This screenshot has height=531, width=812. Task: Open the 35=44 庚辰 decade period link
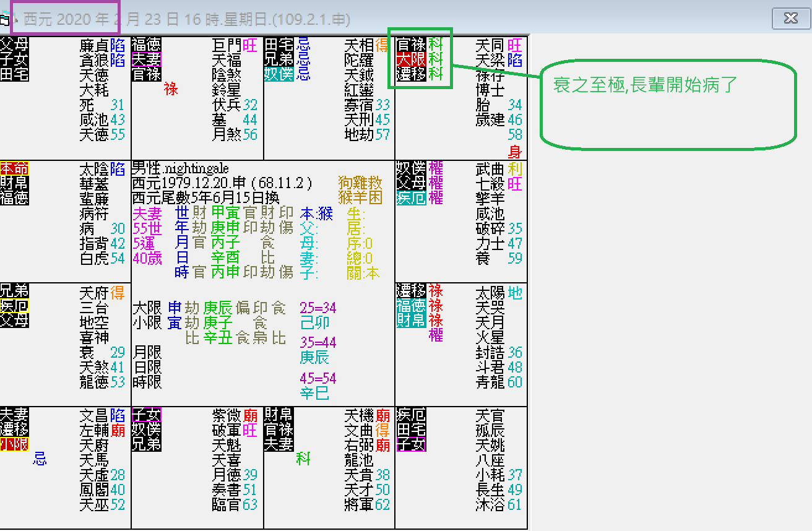coord(318,350)
